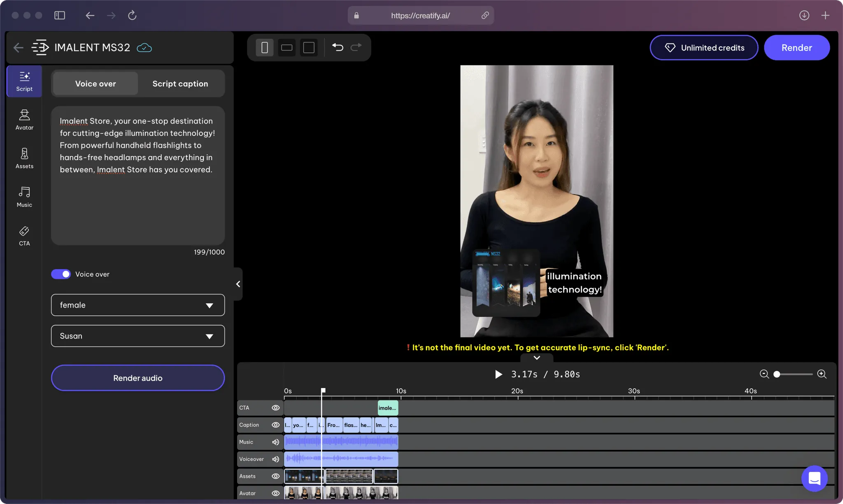Open the Assets sidebar panel

coord(24,158)
